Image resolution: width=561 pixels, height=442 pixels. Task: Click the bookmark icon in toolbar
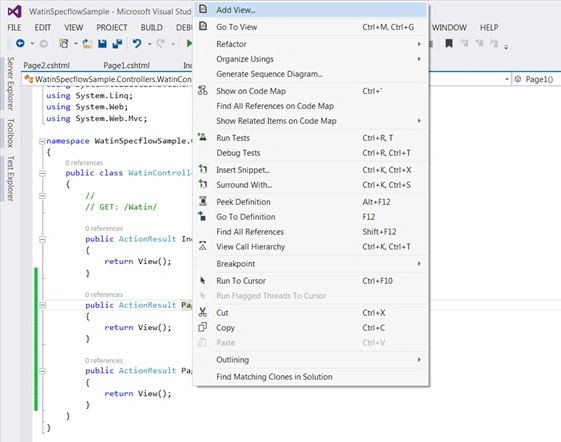(x=449, y=44)
